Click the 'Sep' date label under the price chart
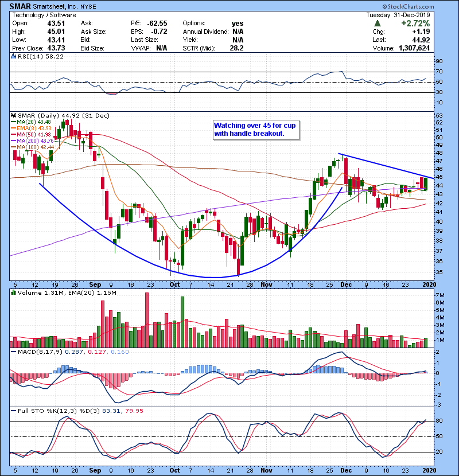 point(95,285)
